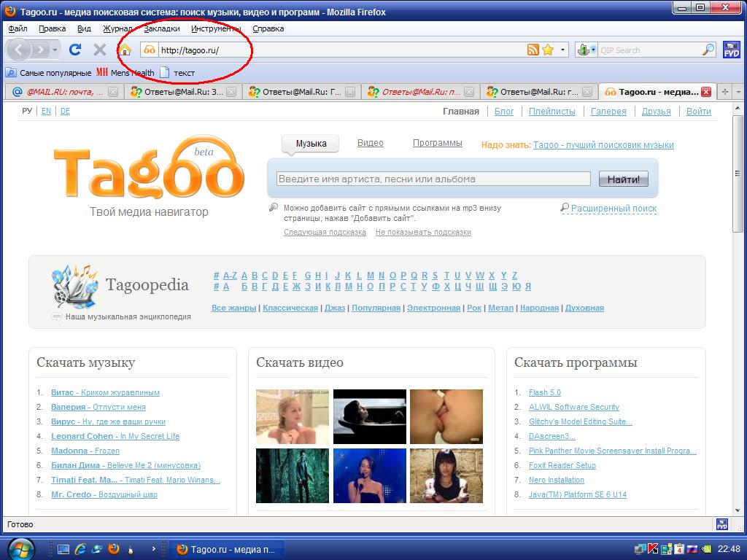Select the Музыка search tab
The image size is (747, 560).
click(311, 144)
